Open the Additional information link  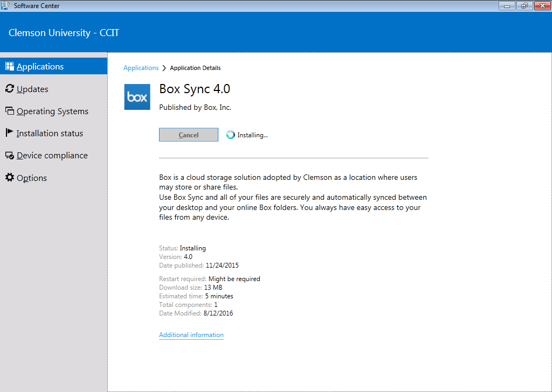191,335
